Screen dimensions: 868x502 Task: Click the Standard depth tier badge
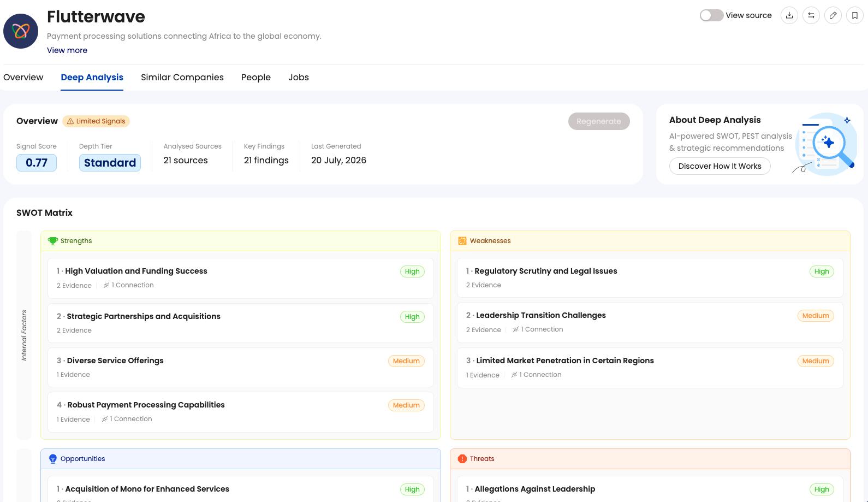point(110,163)
